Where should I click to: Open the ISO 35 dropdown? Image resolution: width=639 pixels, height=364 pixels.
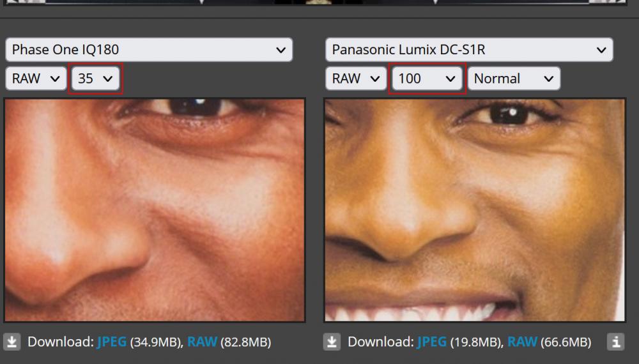[x=95, y=78]
